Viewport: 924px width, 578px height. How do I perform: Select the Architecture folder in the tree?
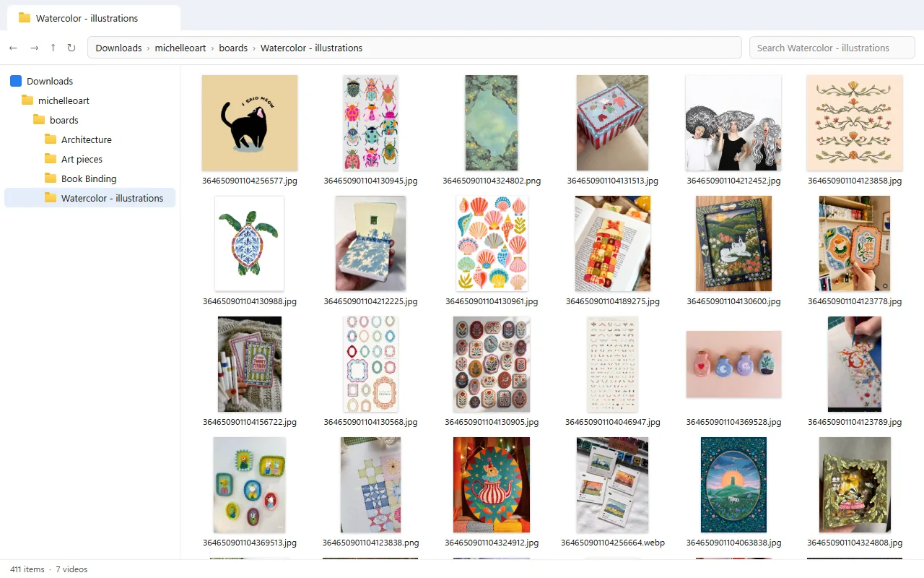point(90,139)
